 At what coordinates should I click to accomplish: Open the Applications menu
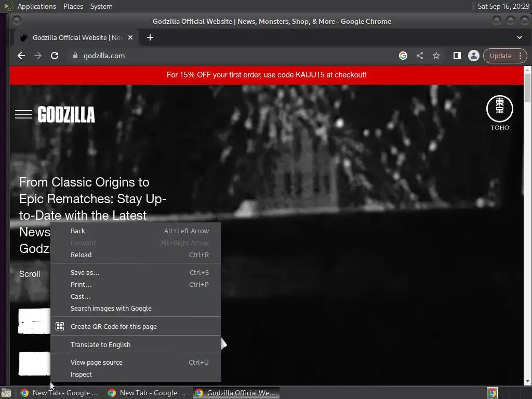(37, 6)
